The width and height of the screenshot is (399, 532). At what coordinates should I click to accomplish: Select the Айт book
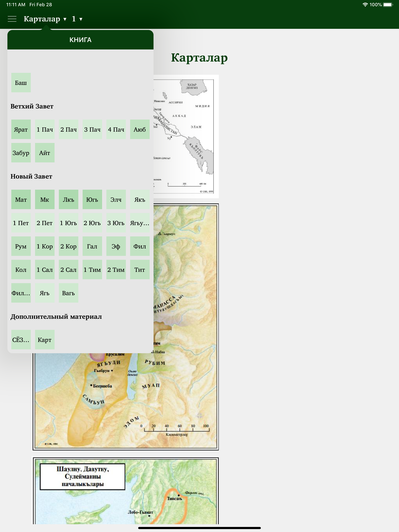click(x=45, y=152)
